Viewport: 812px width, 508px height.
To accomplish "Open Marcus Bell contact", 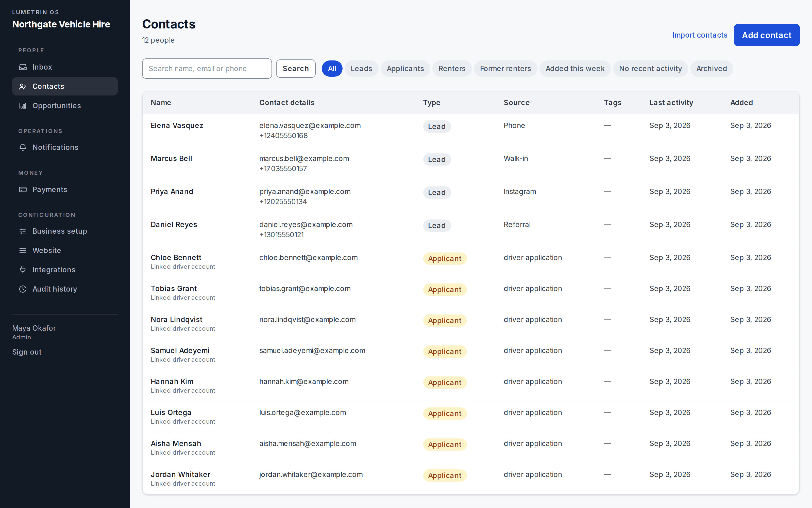I will point(172,158).
